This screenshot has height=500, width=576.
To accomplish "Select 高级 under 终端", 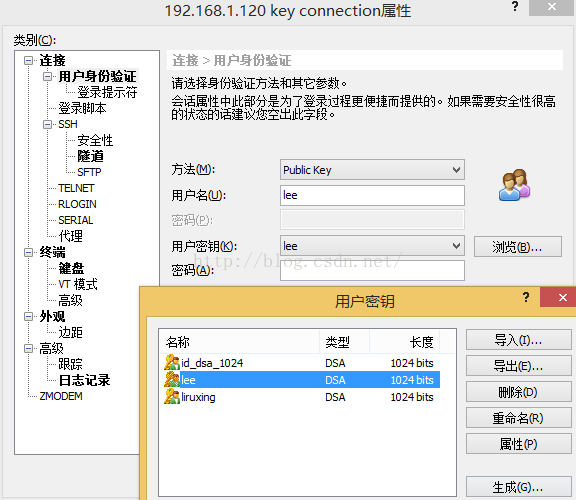I will pyautogui.click(x=71, y=301).
